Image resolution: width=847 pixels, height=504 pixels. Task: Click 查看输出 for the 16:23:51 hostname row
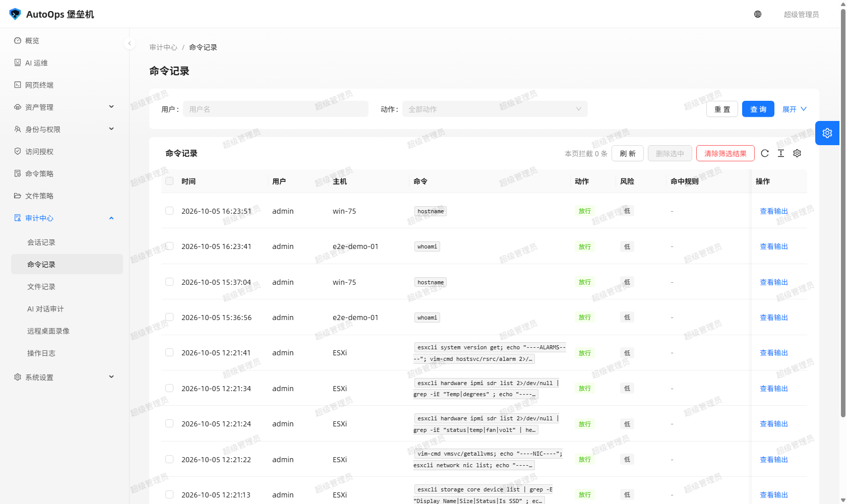coord(774,211)
